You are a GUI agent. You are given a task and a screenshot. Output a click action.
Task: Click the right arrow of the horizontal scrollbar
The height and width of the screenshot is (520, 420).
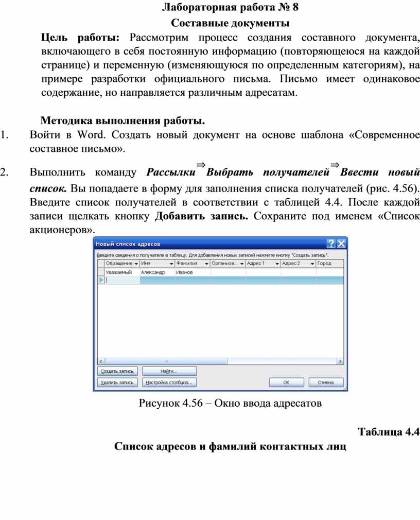coord(340,361)
